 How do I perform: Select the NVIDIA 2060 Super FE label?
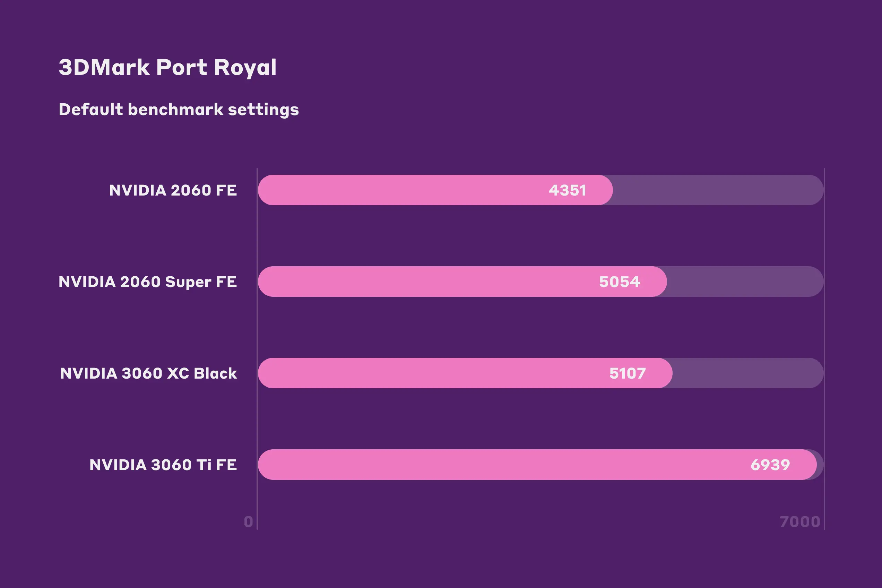click(x=148, y=282)
